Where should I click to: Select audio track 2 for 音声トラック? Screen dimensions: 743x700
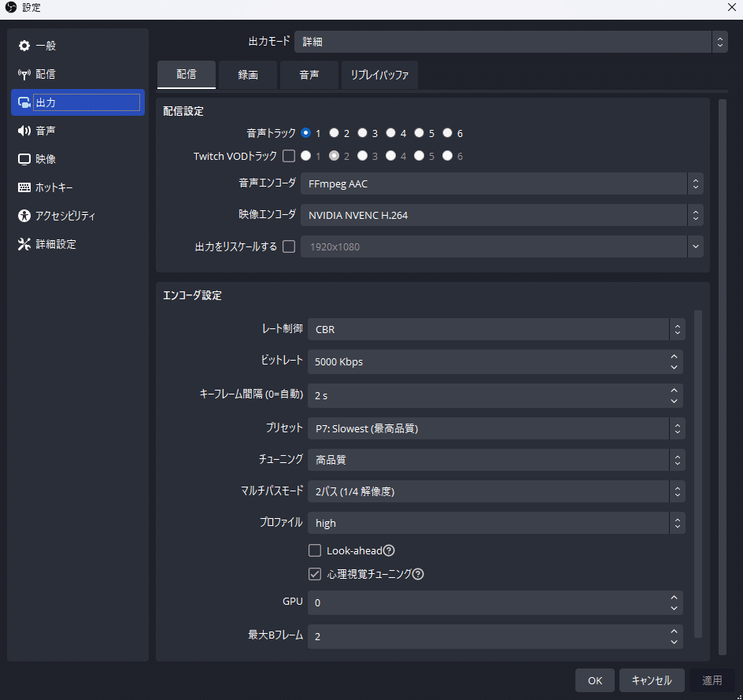(334, 133)
